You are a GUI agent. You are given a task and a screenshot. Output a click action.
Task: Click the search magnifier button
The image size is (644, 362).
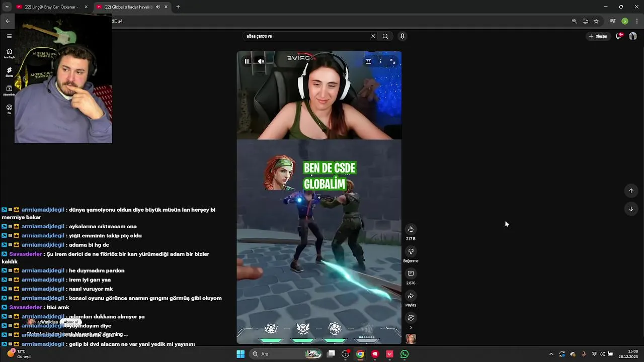(385, 36)
